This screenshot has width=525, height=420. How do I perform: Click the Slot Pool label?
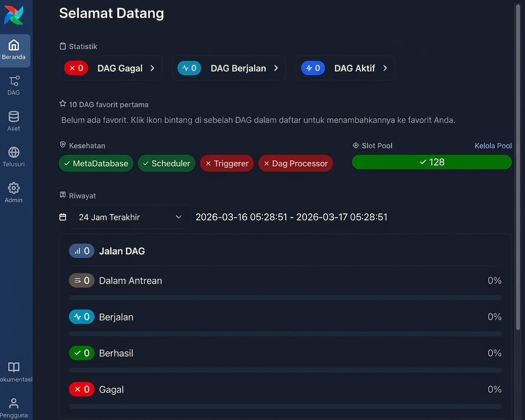(377, 146)
